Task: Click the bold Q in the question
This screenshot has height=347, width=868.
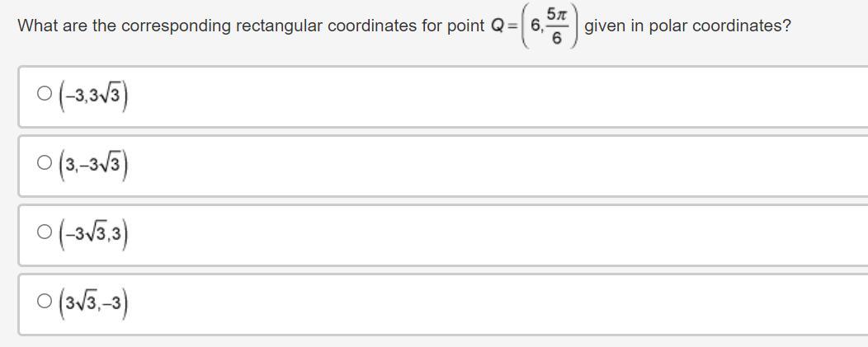Action: point(498,26)
